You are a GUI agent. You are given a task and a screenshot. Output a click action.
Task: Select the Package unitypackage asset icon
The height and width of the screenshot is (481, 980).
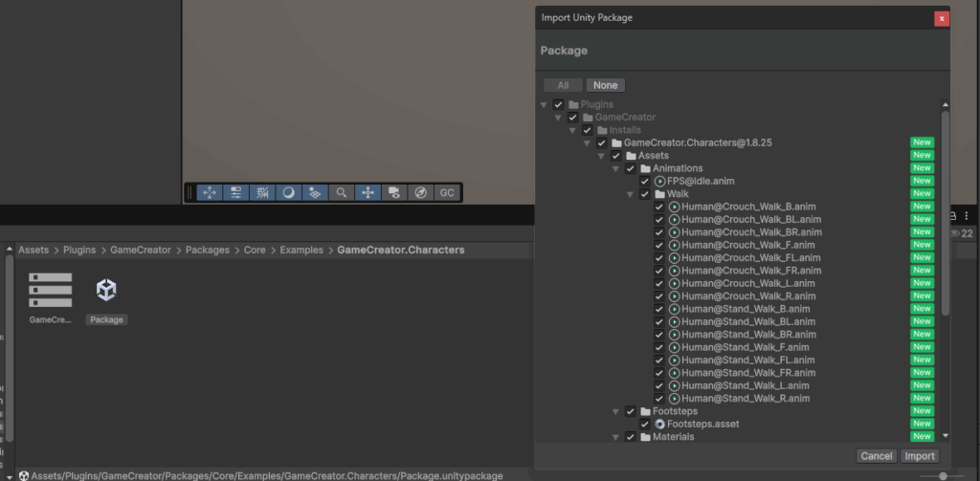pos(106,290)
